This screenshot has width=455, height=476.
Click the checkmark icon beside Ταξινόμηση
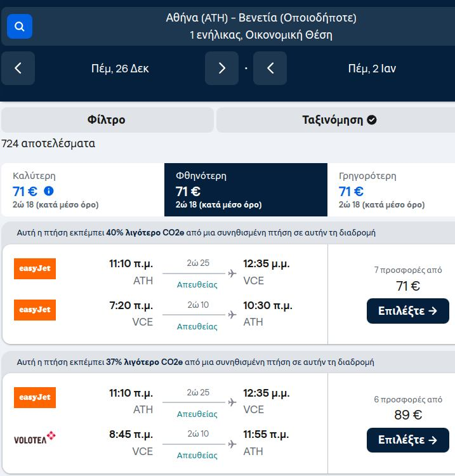point(371,120)
